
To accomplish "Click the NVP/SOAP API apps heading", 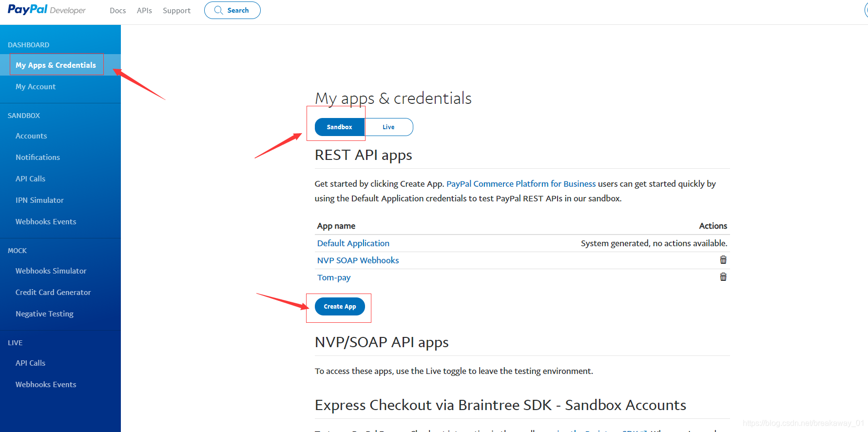I will [382, 342].
